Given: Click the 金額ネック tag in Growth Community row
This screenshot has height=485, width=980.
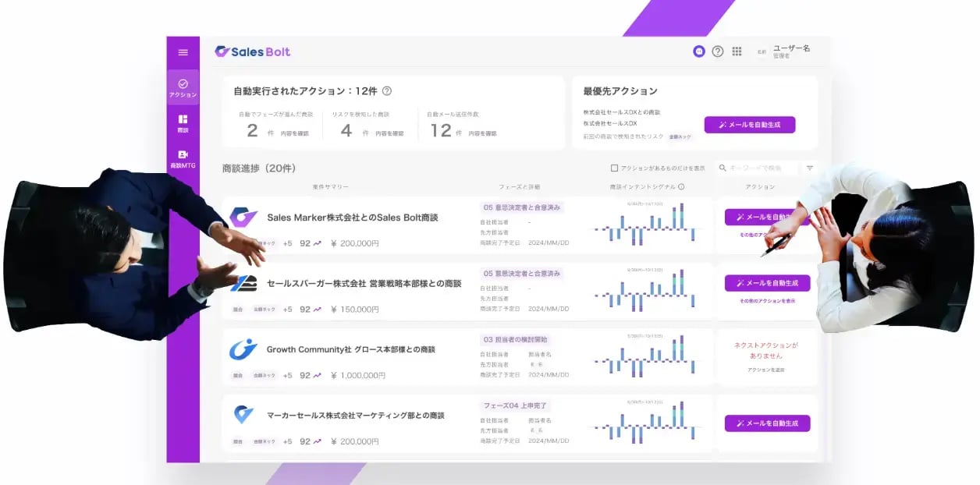Looking at the screenshot, I should pyautogui.click(x=264, y=376).
